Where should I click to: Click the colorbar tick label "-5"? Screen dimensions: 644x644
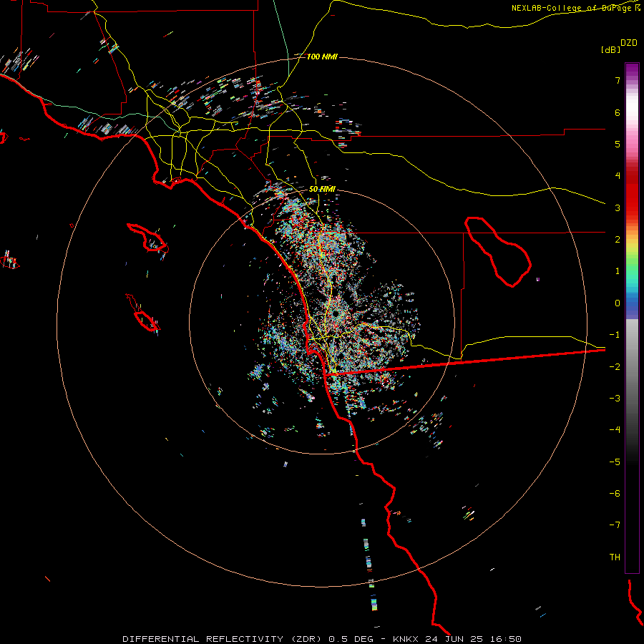pos(615,462)
